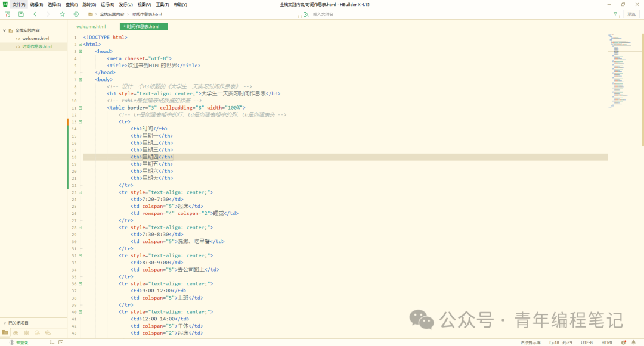This screenshot has width=644, height=346.
Task: Click the 未登录 login link
Action: tap(22, 342)
